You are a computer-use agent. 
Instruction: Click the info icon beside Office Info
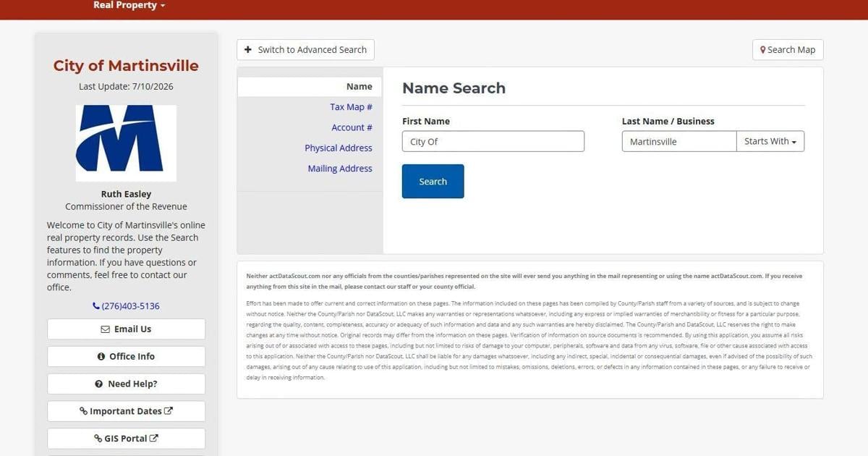101,357
